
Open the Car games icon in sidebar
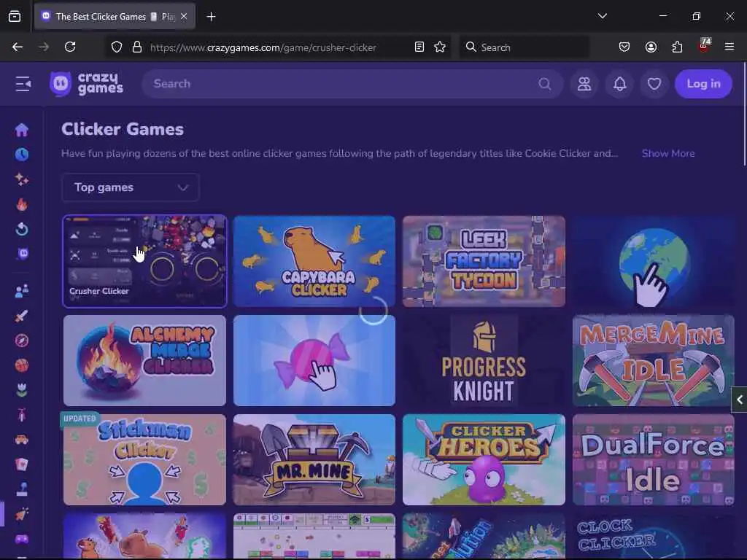(21, 440)
